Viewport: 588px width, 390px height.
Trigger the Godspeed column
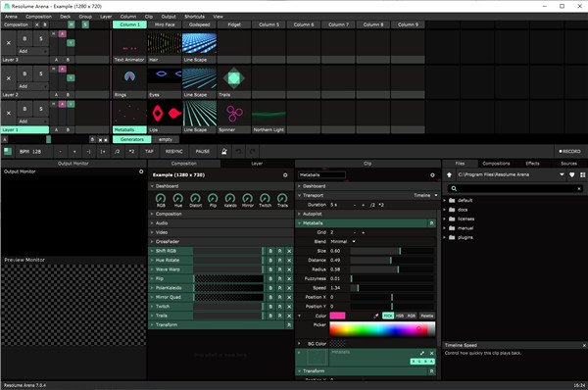199,24
